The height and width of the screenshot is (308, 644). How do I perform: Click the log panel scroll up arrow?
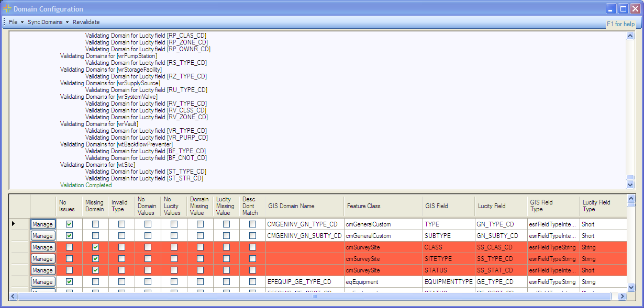(x=630, y=36)
